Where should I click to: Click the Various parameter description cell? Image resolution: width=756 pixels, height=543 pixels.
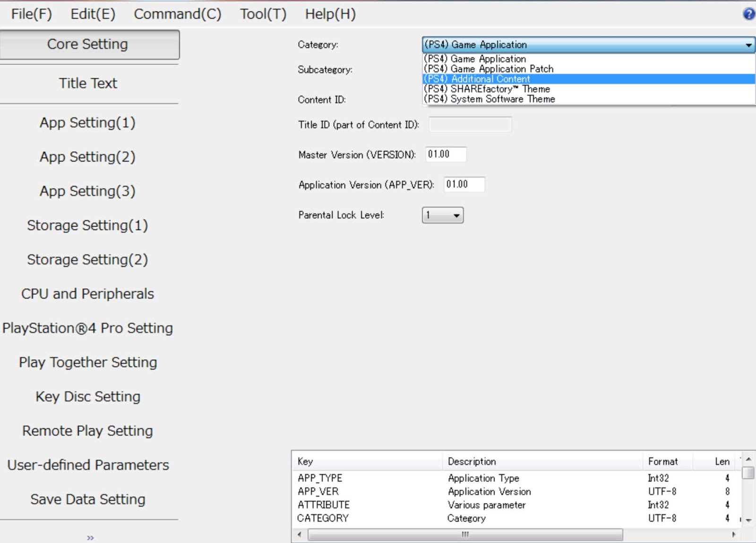(x=487, y=505)
